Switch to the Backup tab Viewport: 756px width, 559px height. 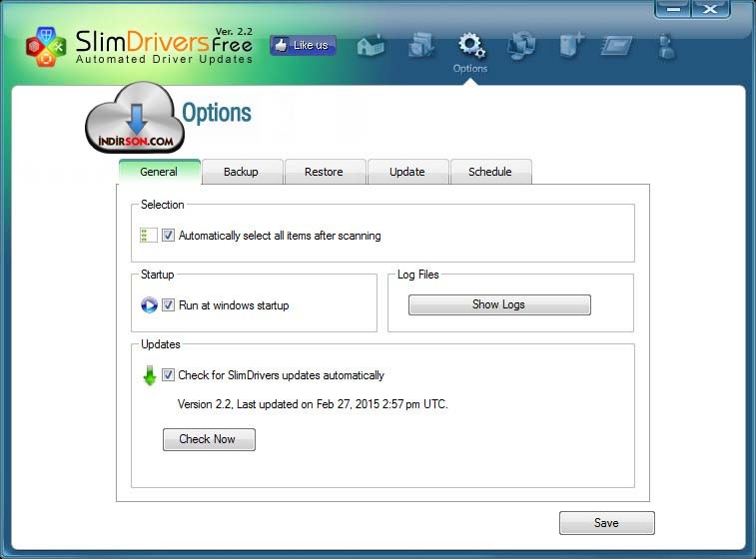pos(242,172)
